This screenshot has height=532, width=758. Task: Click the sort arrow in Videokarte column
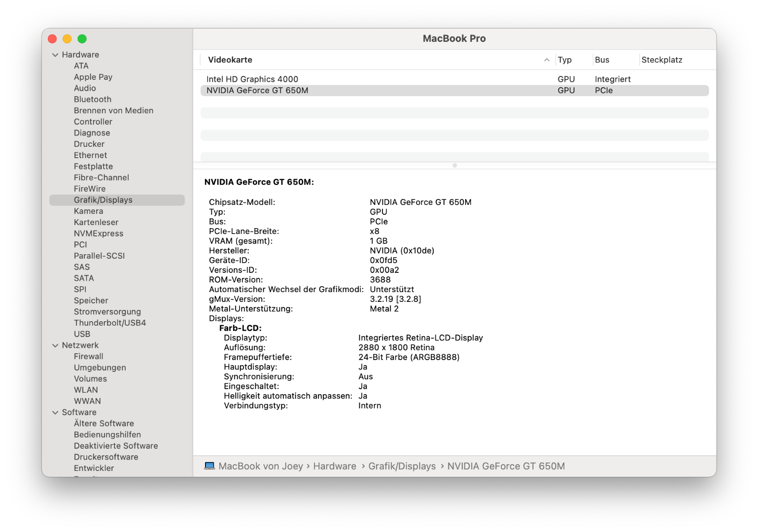tap(547, 60)
